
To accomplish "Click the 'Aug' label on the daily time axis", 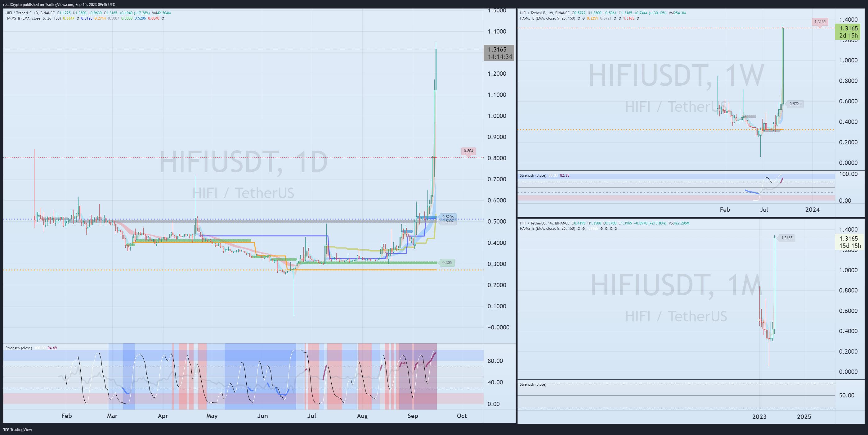I will [x=362, y=416].
